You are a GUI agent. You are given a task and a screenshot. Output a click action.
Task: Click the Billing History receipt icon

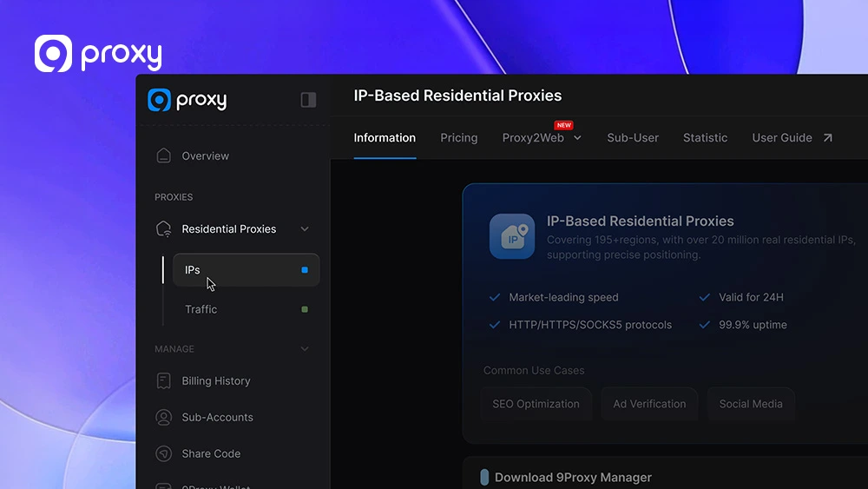point(163,381)
